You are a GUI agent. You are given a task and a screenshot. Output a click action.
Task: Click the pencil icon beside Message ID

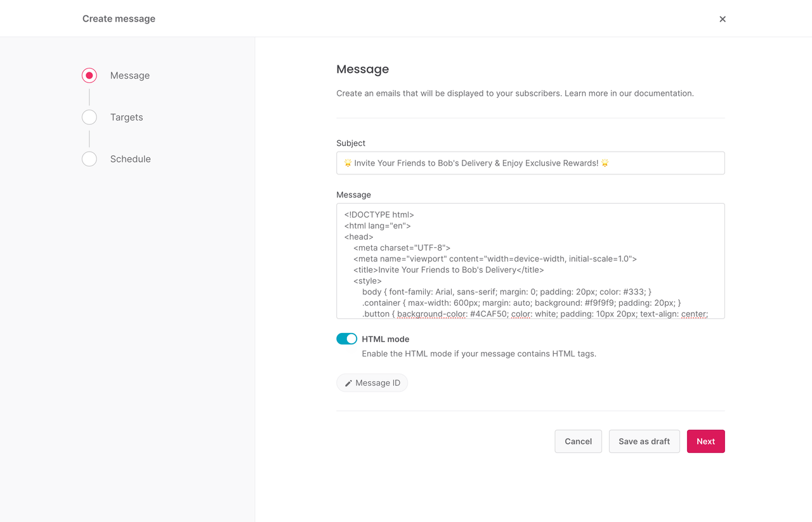[x=348, y=383]
